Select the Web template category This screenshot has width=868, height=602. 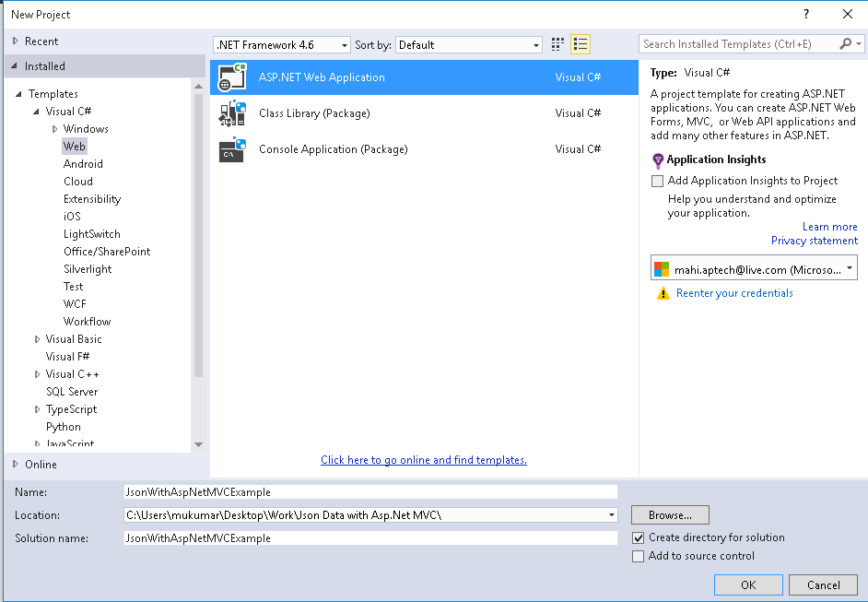pyautogui.click(x=75, y=147)
